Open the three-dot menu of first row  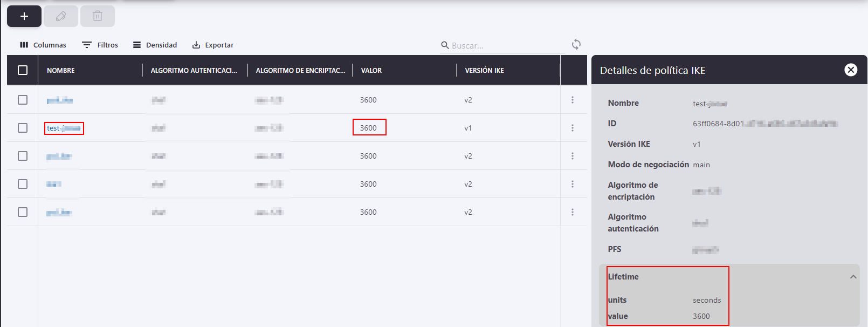[573, 100]
